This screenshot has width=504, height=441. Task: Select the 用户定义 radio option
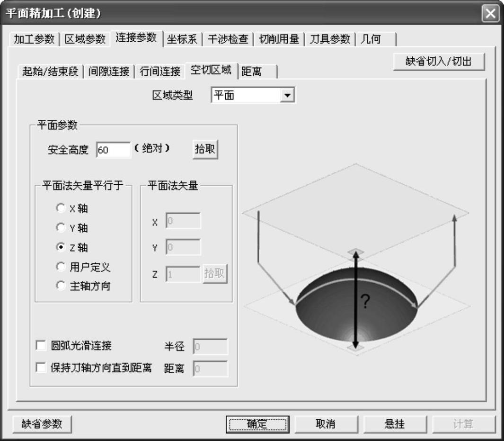click(61, 267)
